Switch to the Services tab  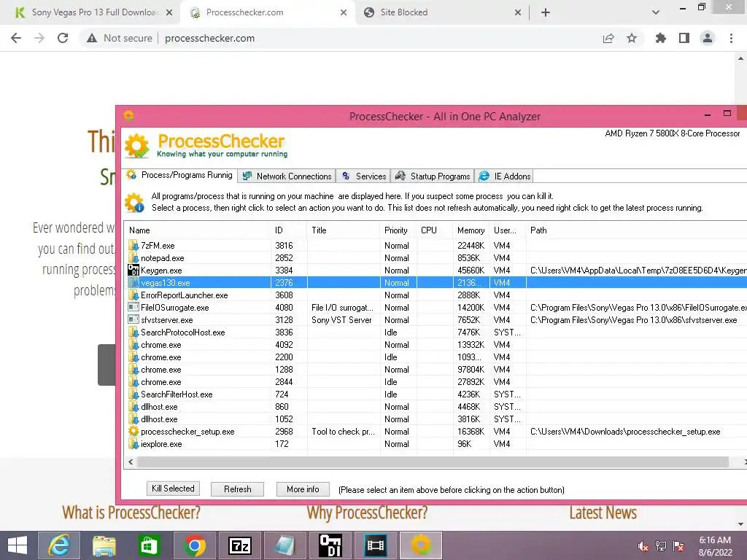[x=363, y=176]
